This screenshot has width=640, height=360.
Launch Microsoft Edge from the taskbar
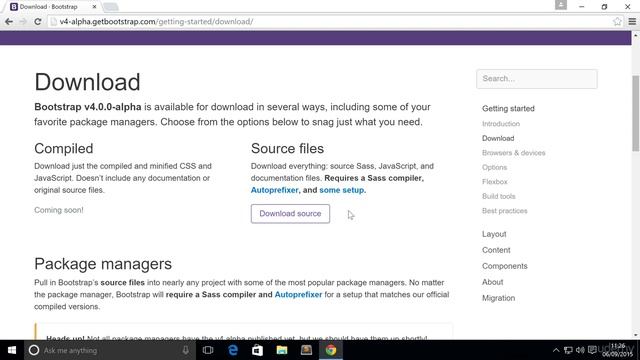(233, 350)
